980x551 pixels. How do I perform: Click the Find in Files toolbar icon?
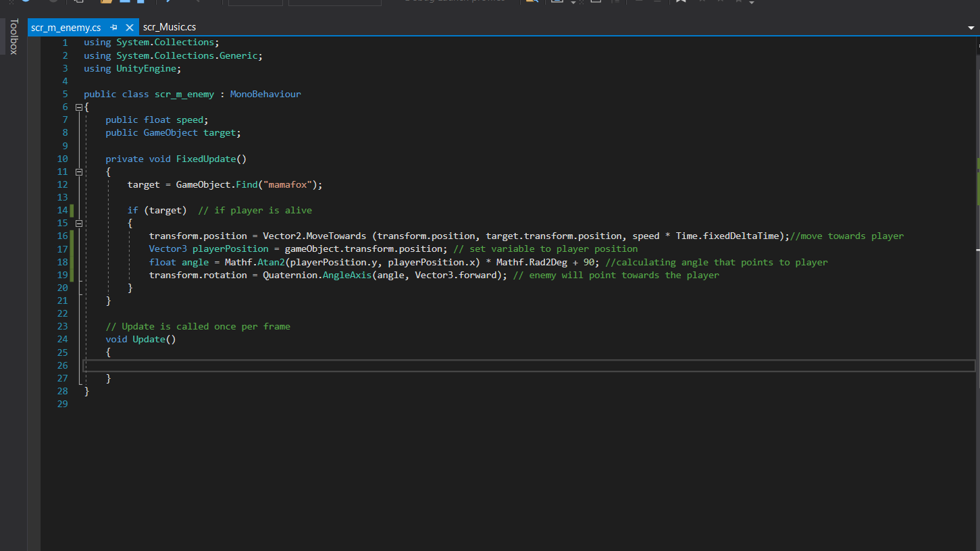point(532,1)
